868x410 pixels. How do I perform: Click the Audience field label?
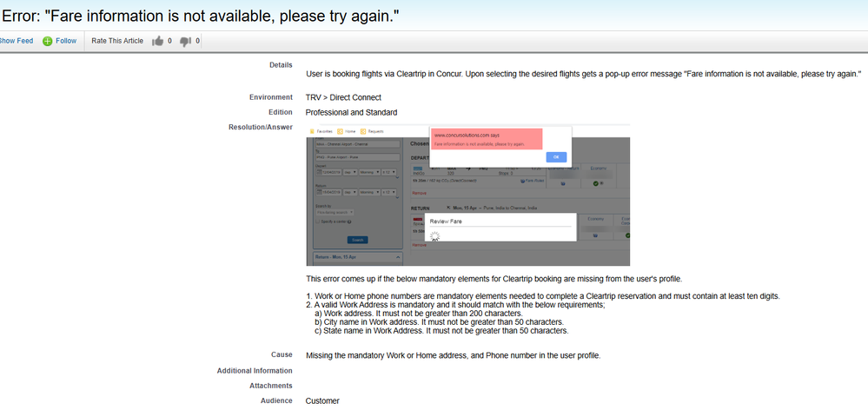pyautogui.click(x=276, y=400)
